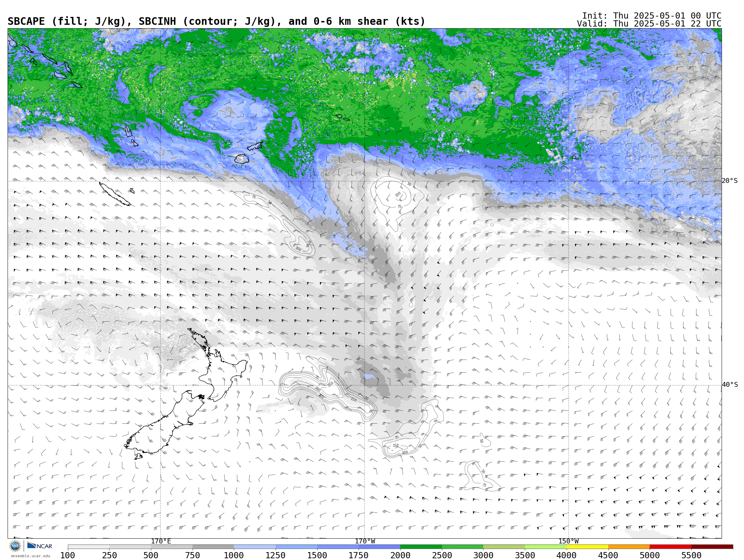Click the long New Caledonia island outline
744x560 pixels.
tap(114, 194)
